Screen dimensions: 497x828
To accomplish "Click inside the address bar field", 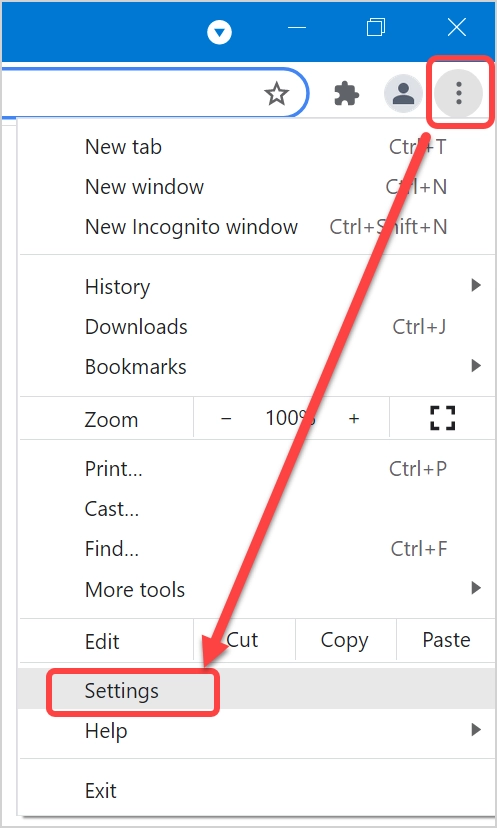I will point(132,94).
